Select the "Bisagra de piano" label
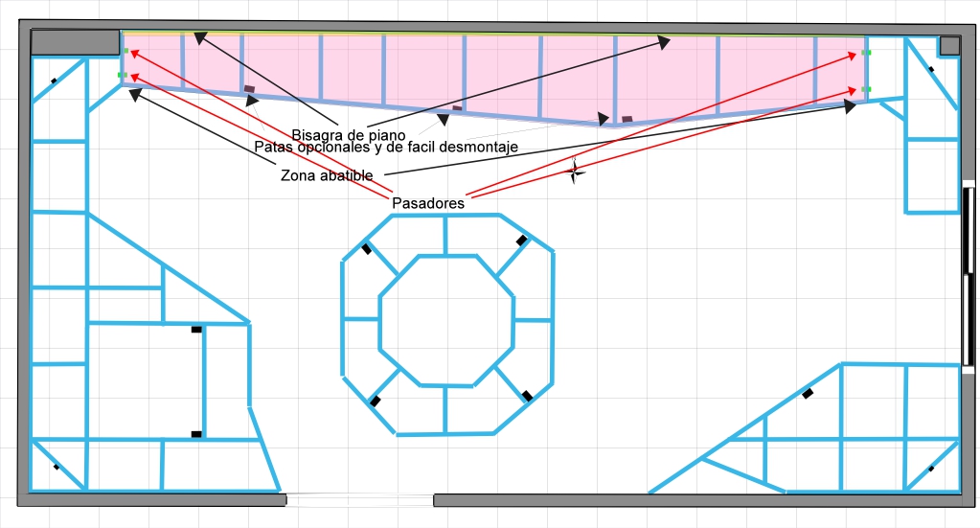 click(x=348, y=135)
